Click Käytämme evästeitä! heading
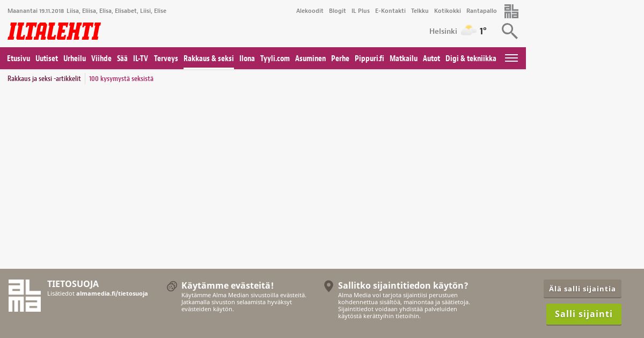The image size is (644, 338). [x=228, y=285]
